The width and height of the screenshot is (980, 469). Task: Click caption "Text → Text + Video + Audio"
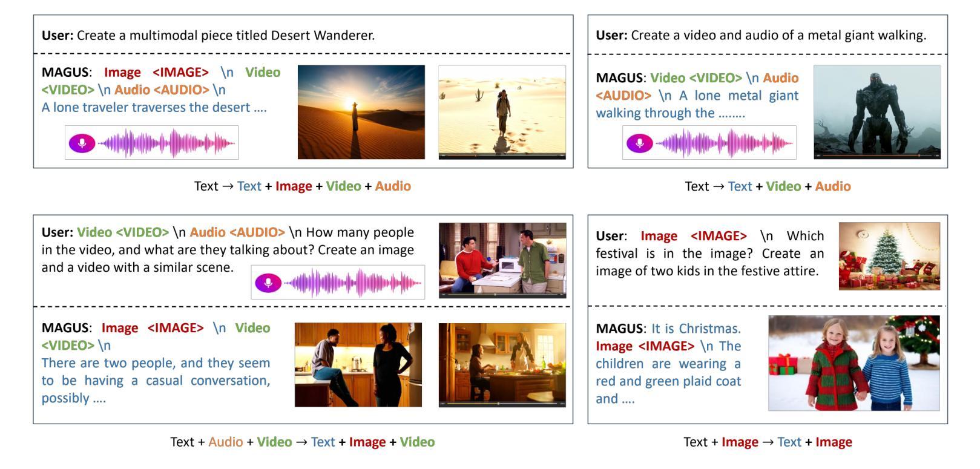click(768, 186)
